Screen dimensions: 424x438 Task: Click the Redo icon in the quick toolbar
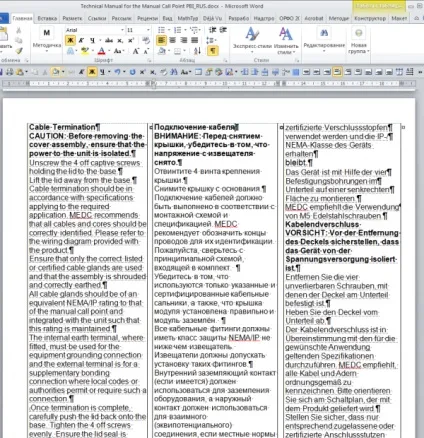pos(132,72)
